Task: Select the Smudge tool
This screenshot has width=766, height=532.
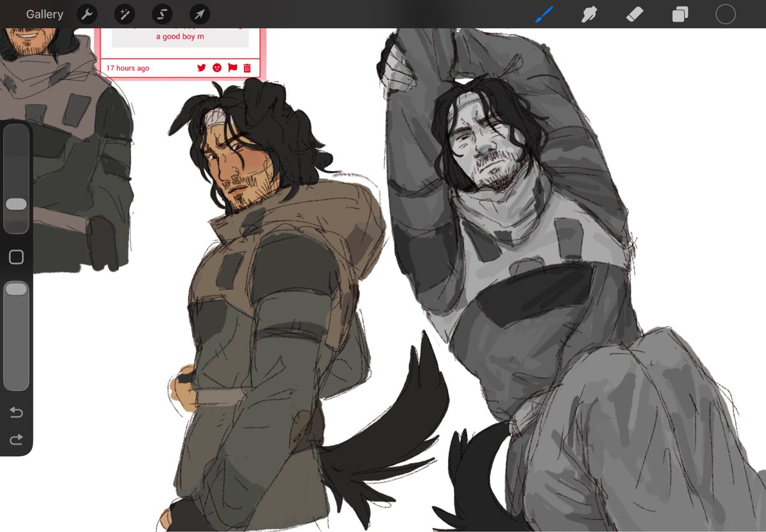Action: click(589, 14)
